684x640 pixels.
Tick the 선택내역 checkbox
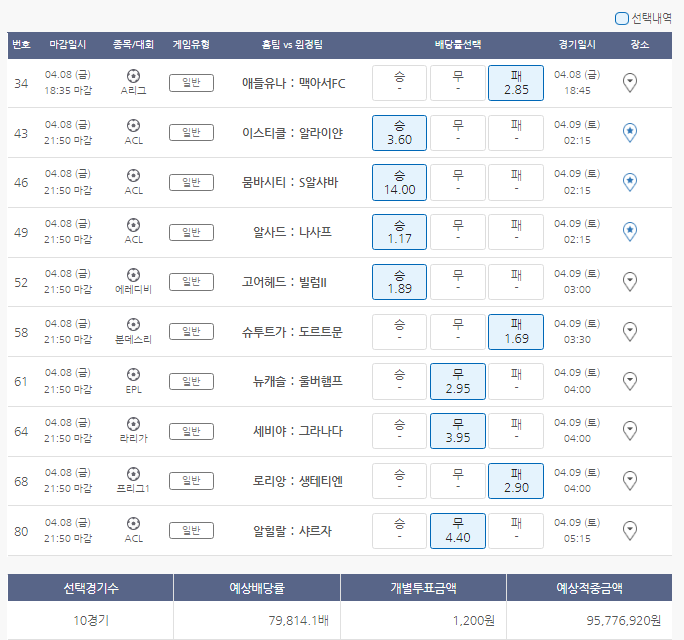(621, 18)
